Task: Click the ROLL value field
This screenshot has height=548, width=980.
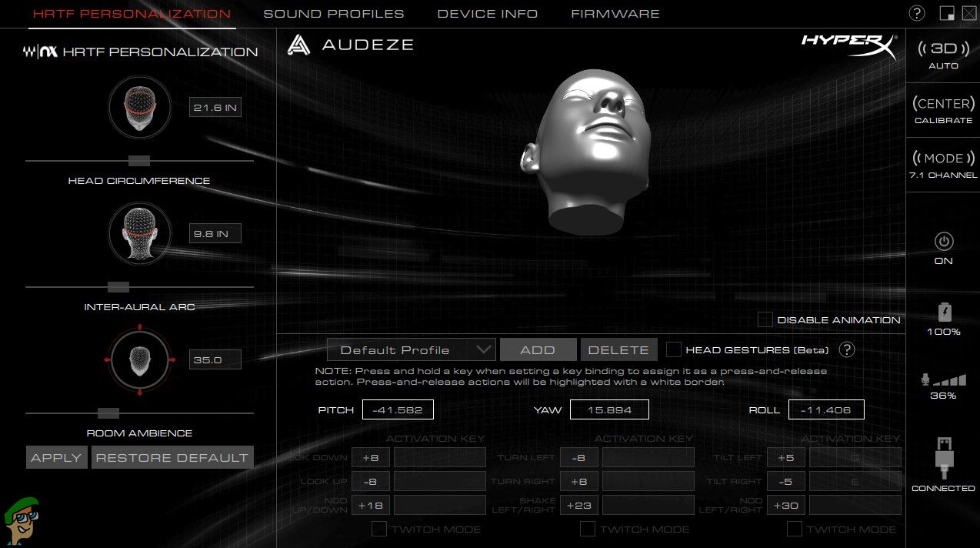Action: (x=826, y=409)
